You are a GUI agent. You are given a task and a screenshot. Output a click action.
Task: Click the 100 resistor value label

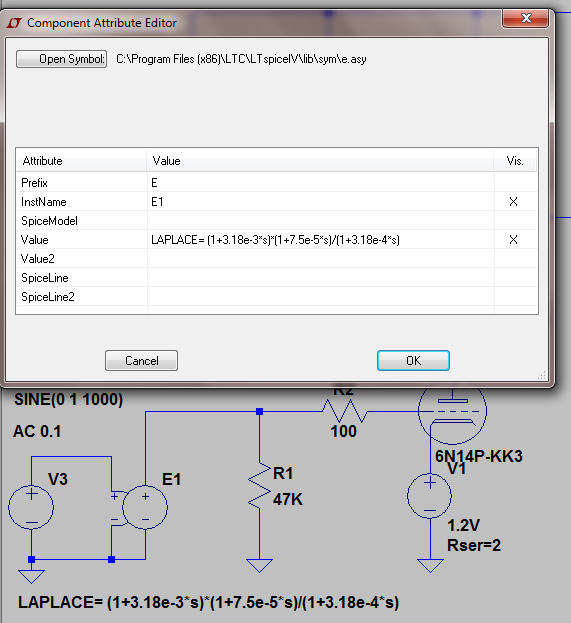(x=344, y=431)
